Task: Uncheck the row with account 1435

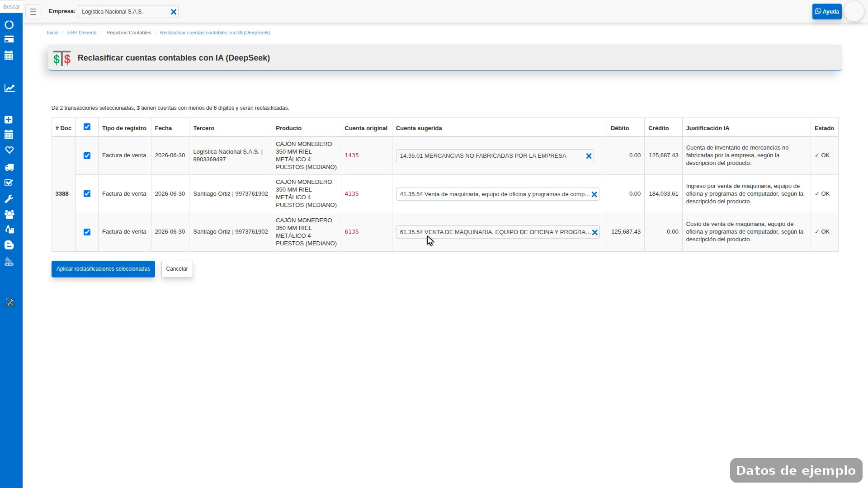Action: (87, 156)
